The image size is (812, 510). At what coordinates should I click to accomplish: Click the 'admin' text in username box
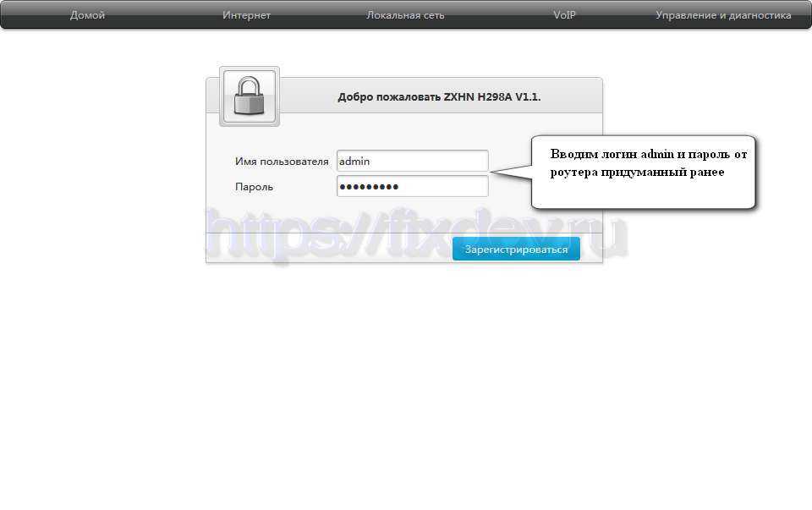tap(354, 162)
